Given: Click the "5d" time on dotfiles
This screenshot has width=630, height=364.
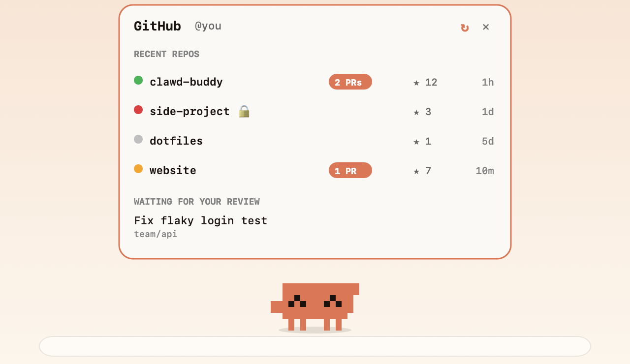Looking at the screenshot, I should 488,141.
